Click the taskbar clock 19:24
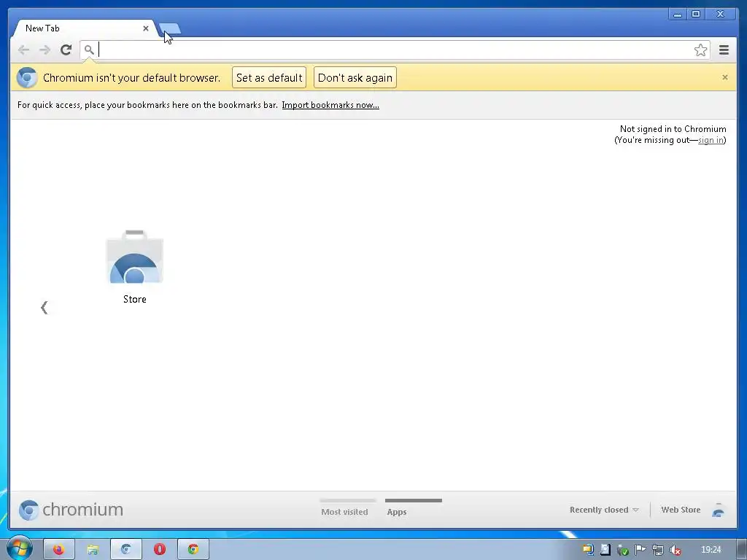This screenshot has height=560, width=747. (711, 550)
